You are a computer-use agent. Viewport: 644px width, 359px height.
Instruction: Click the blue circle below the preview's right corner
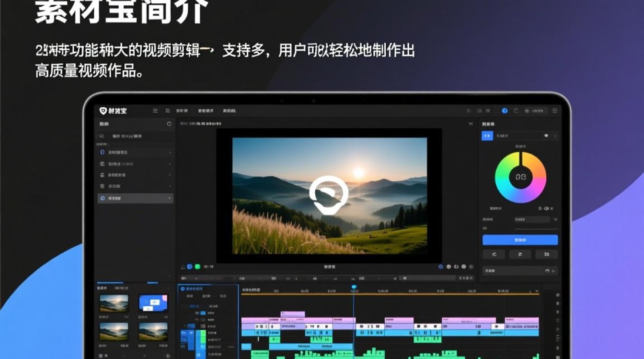click(441, 267)
